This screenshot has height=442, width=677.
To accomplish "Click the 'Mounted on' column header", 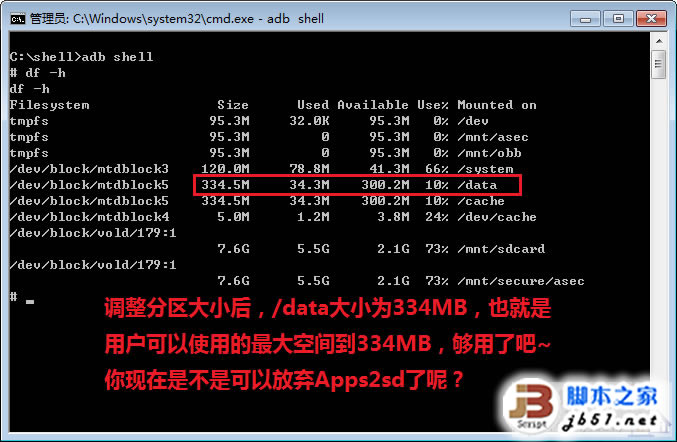I will click(x=497, y=105).
